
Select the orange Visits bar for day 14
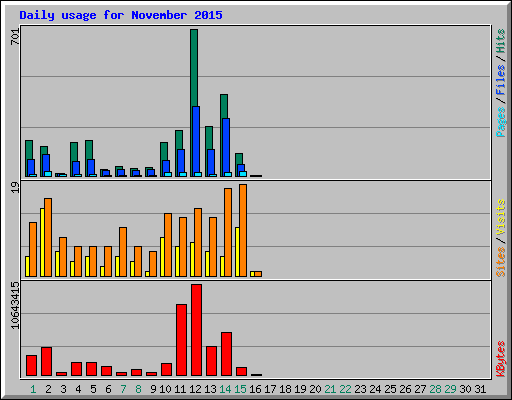tap(228, 232)
